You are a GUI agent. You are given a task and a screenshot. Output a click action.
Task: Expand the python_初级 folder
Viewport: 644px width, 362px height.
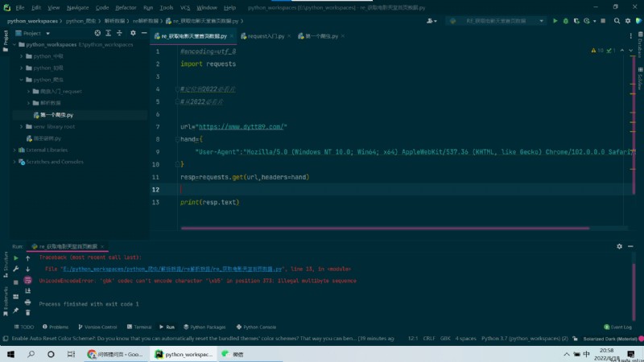pos(22,68)
